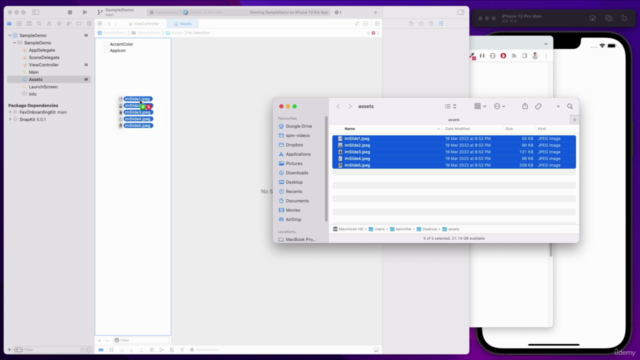The height and width of the screenshot is (360, 640).
Task: Click navigator Filter field at bottom
Action: (47, 350)
